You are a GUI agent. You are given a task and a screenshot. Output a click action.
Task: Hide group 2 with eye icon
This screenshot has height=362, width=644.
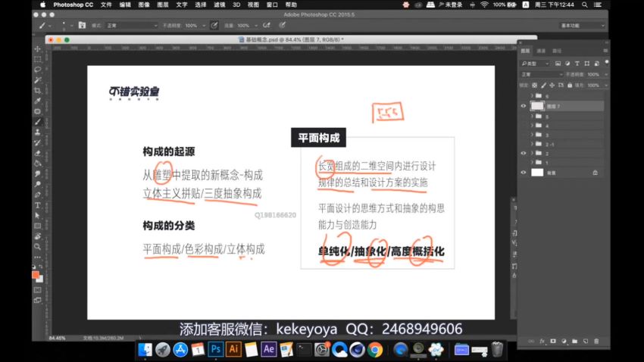[524, 153]
